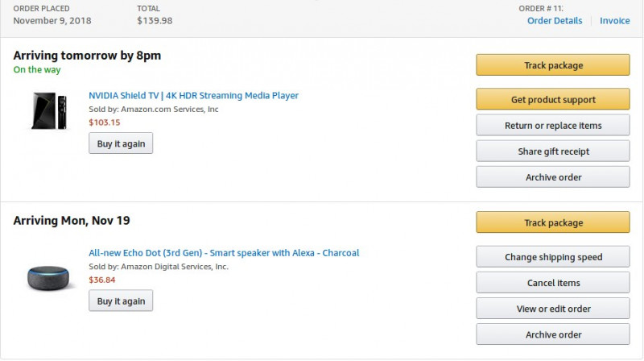Open the NVIDIA Shield TV product thumbnail
This screenshot has width=644, height=361.
click(x=49, y=110)
